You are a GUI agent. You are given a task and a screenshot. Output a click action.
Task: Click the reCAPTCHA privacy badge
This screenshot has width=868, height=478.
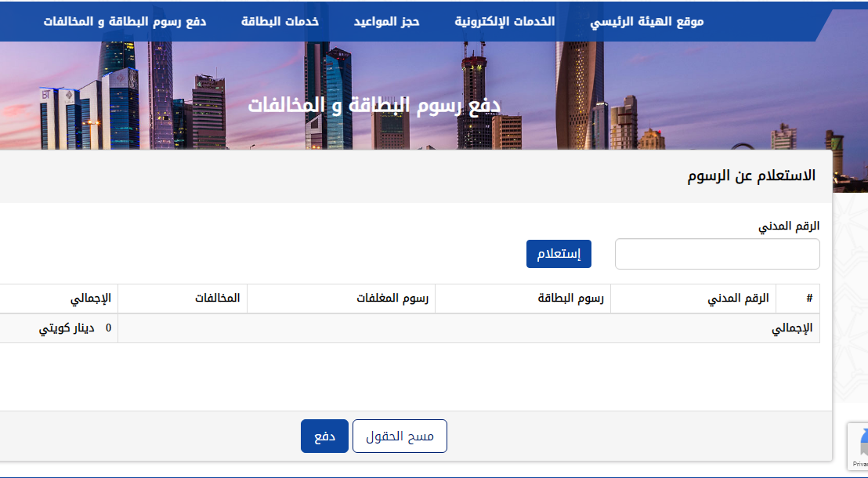click(857, 447)
